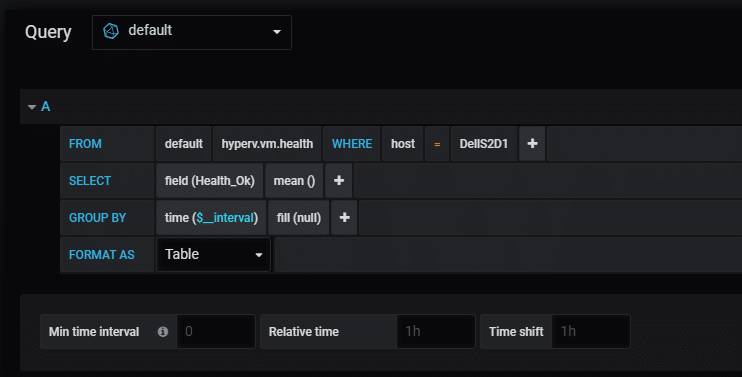Select the default retention policy segment
This screenshot has height=377, width=742.
coord(184,143)
